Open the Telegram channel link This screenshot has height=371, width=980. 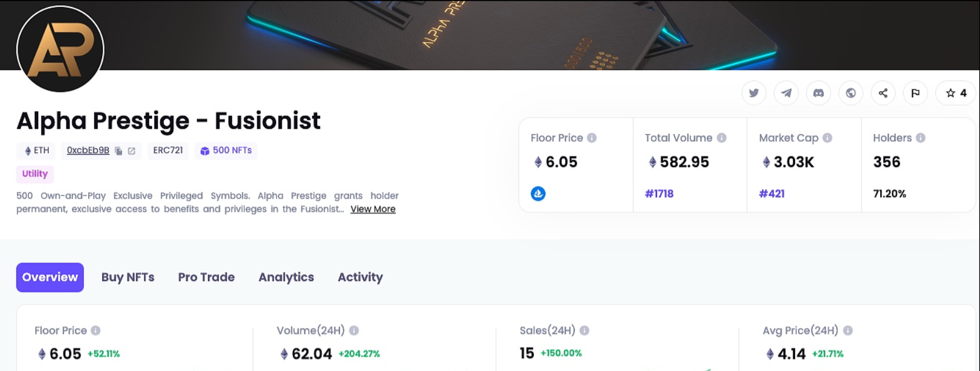point(786,93)
